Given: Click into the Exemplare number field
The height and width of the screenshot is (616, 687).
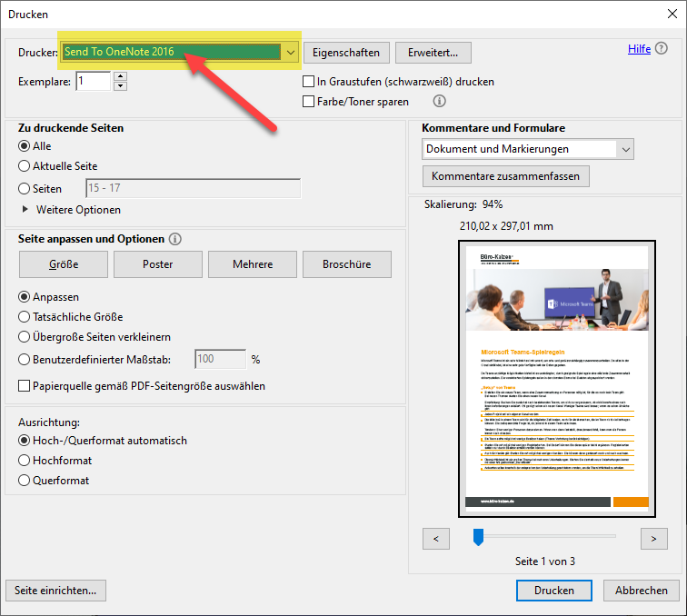Looking at the screenshot, I should point(94,81).
